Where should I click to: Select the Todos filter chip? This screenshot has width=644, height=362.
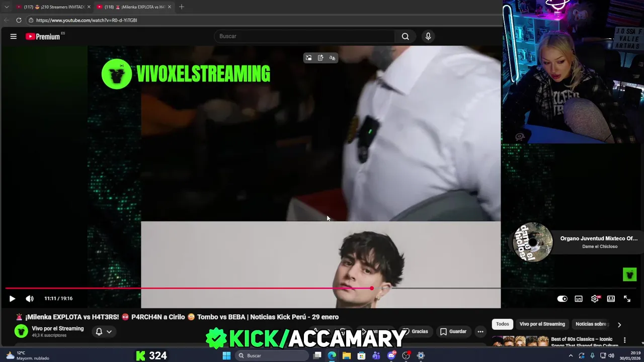point(503,324)
